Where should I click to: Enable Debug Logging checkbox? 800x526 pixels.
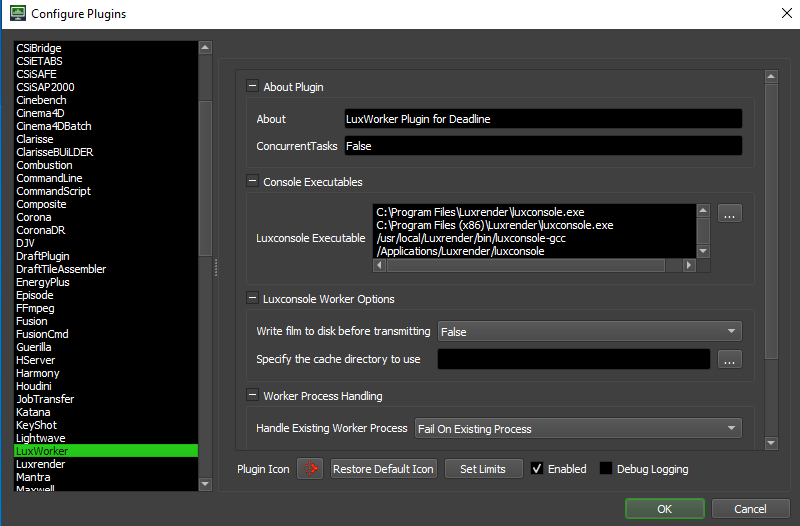pyautogui.click(x=606, y=469)
